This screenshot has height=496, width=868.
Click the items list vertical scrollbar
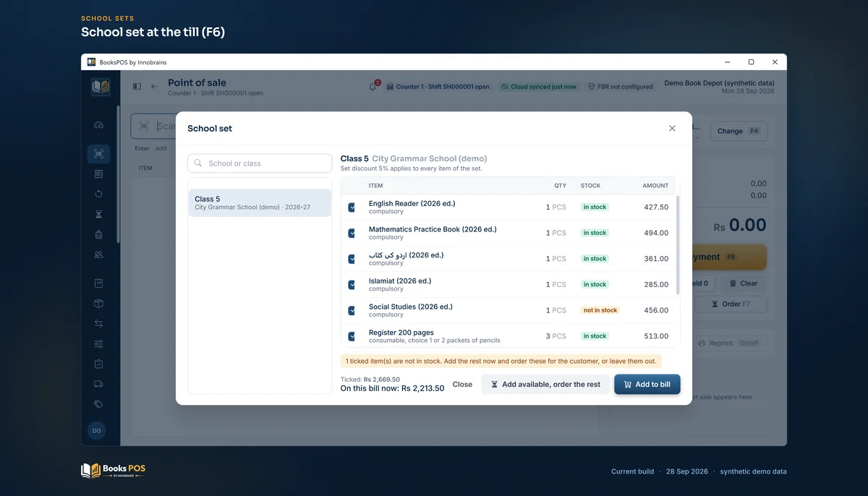(678, 244)
